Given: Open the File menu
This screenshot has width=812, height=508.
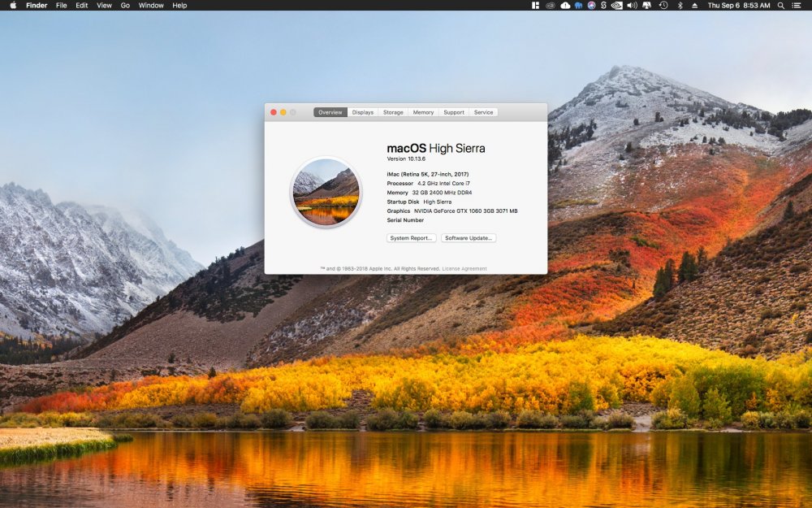Looking at the screenshot, I should (x=61, y=5).
